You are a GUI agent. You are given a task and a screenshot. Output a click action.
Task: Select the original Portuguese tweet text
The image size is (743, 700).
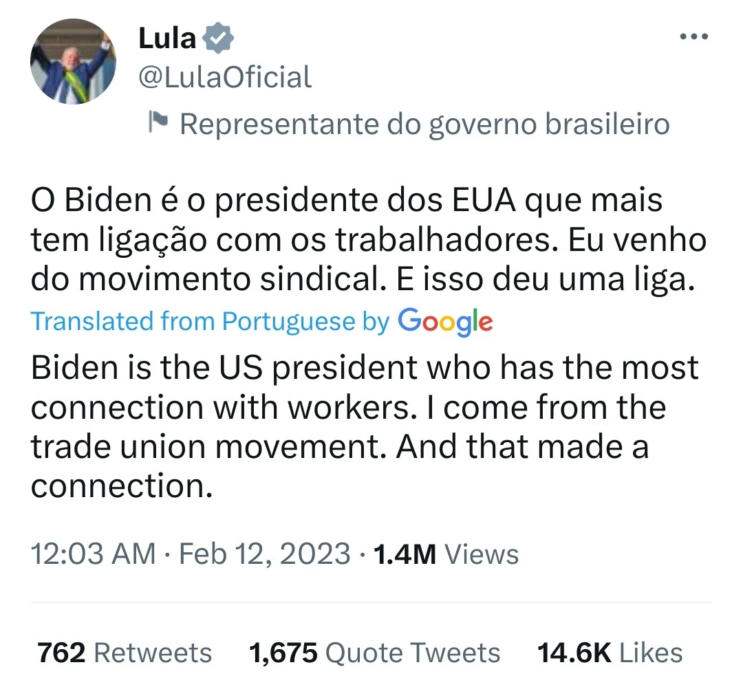click(369, 239)
